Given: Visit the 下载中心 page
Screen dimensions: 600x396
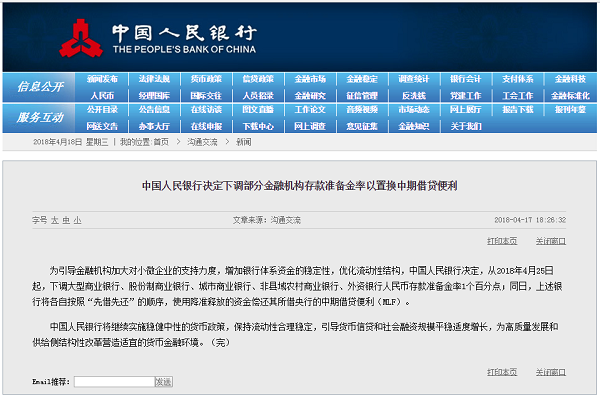Looking at the screenshot, I should [x=258, y=126].
